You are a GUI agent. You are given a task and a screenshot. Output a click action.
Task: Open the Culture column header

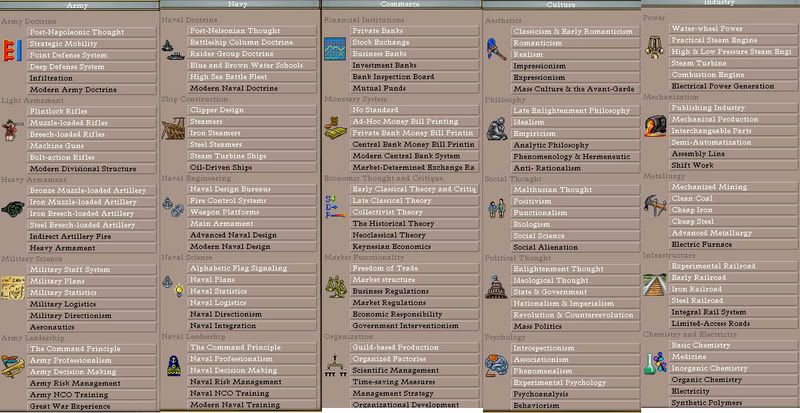(560, 5)
